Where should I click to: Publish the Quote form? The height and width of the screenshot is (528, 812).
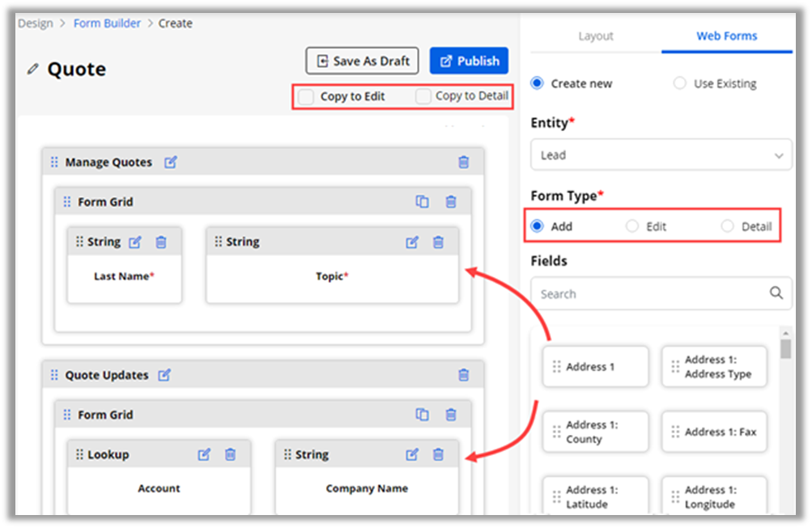pyautogui.click(x=469, y=61)
